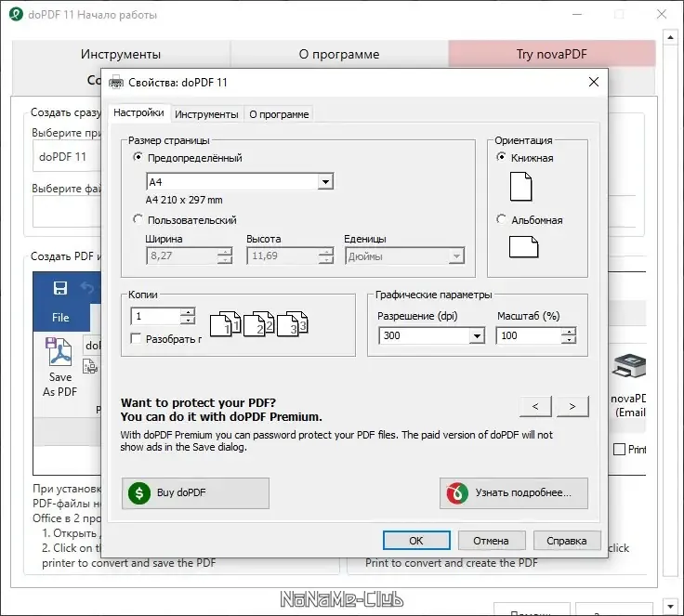Open the Разрешение (dpi) dropdown
Viewport: 684px width, 616px height.
tap(477, 336)
